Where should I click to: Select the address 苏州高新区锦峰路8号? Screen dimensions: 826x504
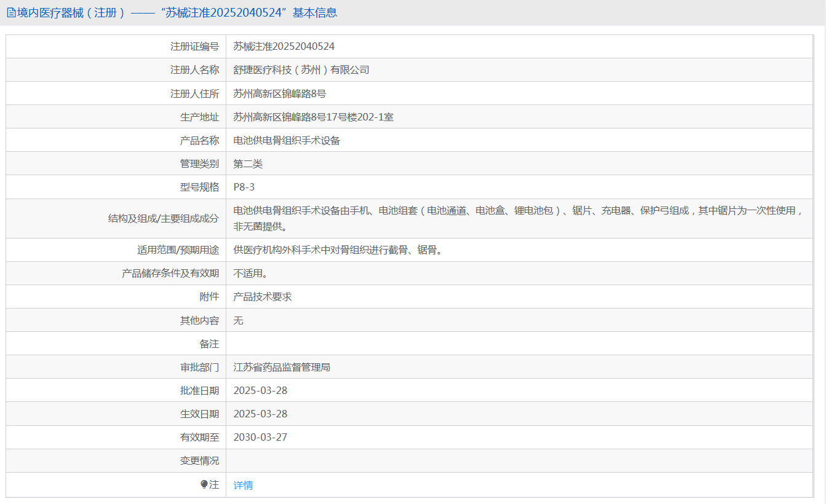[280, 93]
